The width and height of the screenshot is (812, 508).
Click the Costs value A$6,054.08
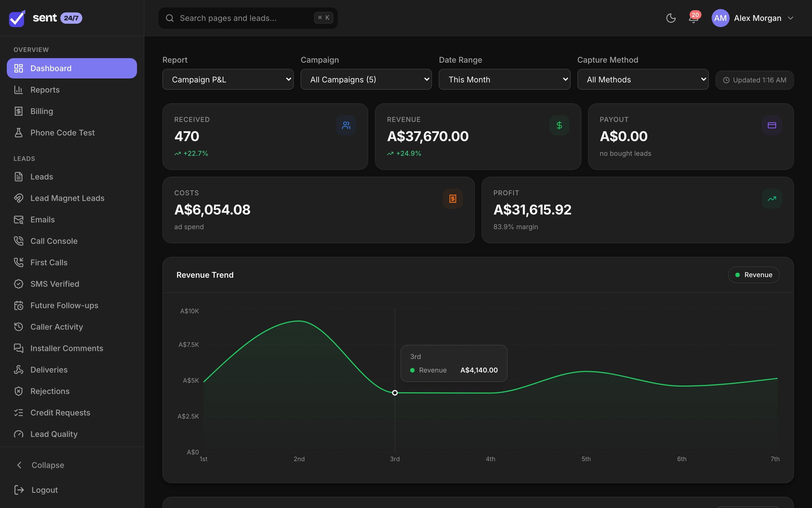(x=212, y=210)
